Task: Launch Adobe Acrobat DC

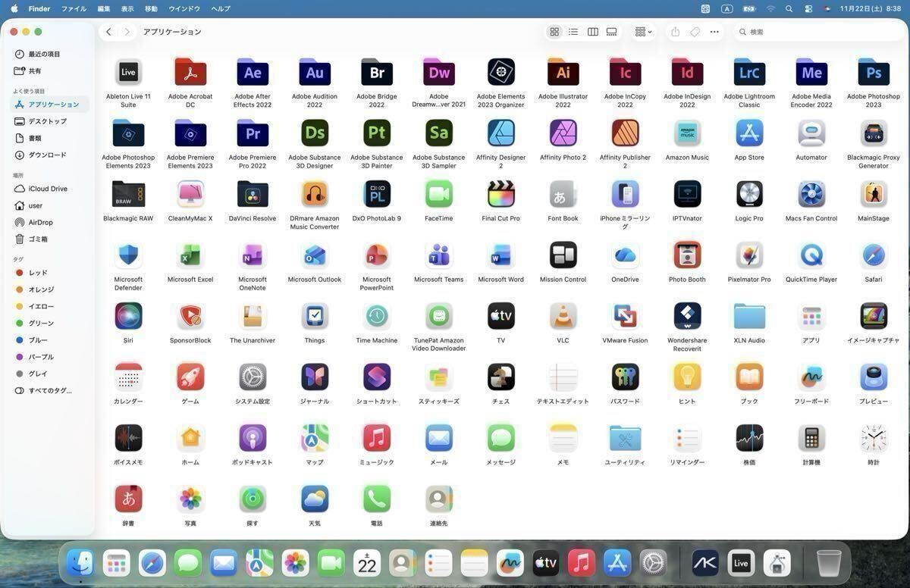Action: [x=190, y=73]
